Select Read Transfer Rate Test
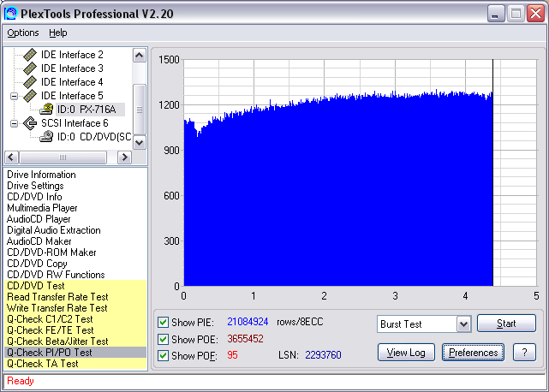Screen dimensions: 549x392 75,297
